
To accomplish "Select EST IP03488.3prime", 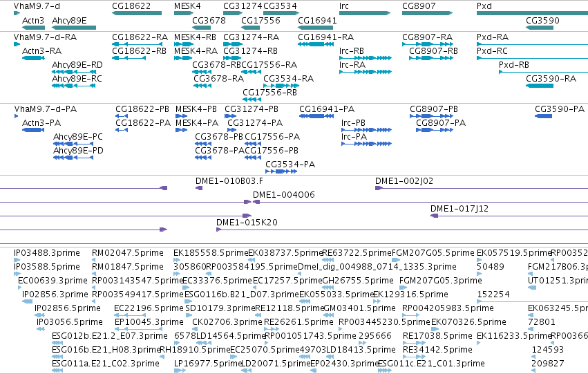I will [17, 260].
